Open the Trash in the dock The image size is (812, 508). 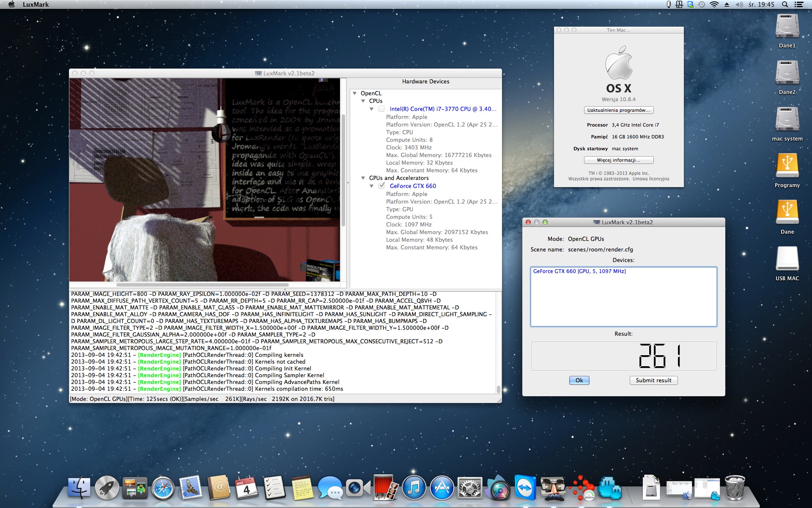click(x=735, y=488)
